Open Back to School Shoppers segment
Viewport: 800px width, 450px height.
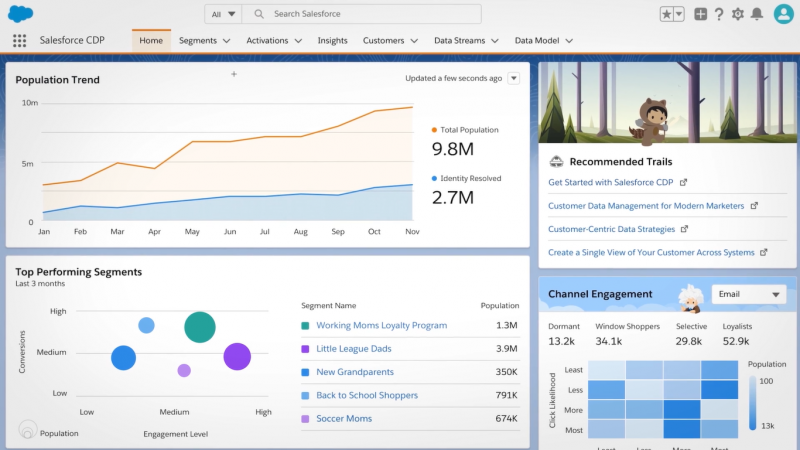click(x=367, y=395)
